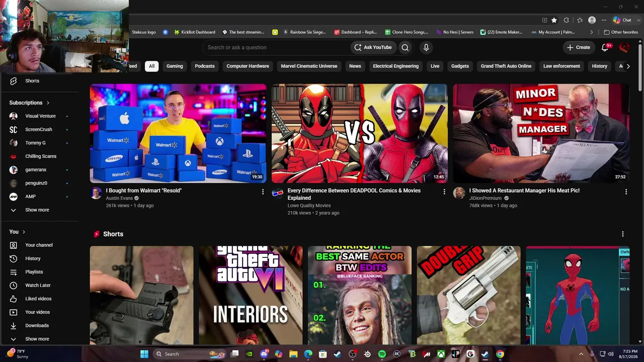
Task: Open Windows Start menu
Action: tap(144, 354)
